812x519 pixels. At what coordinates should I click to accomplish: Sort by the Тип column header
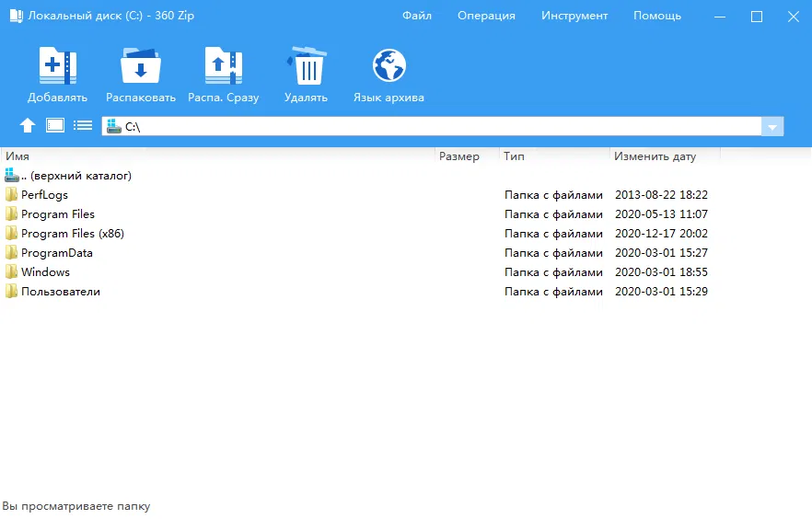pos(554,156)
